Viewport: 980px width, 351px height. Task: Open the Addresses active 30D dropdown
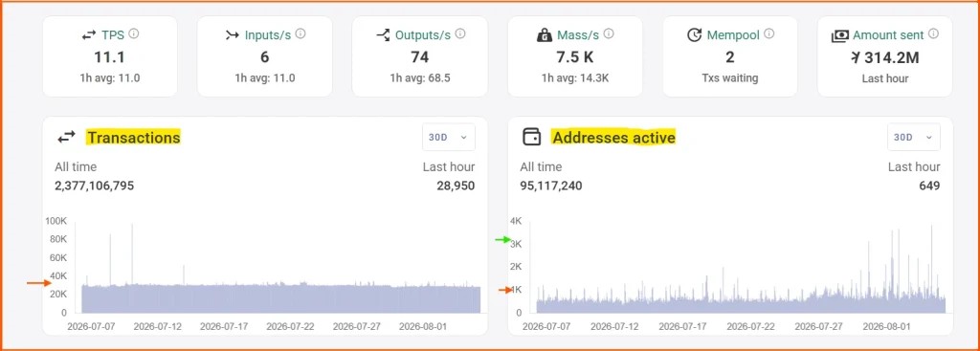click(914, 138)
